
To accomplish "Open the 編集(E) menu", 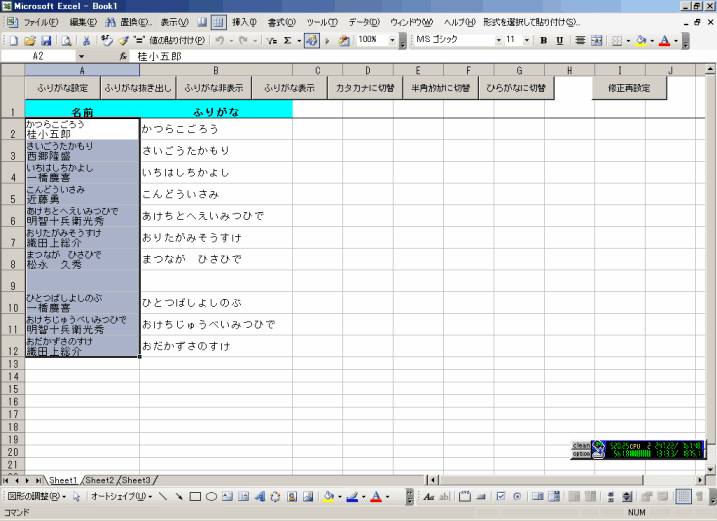I will click(x=83, y=22).
